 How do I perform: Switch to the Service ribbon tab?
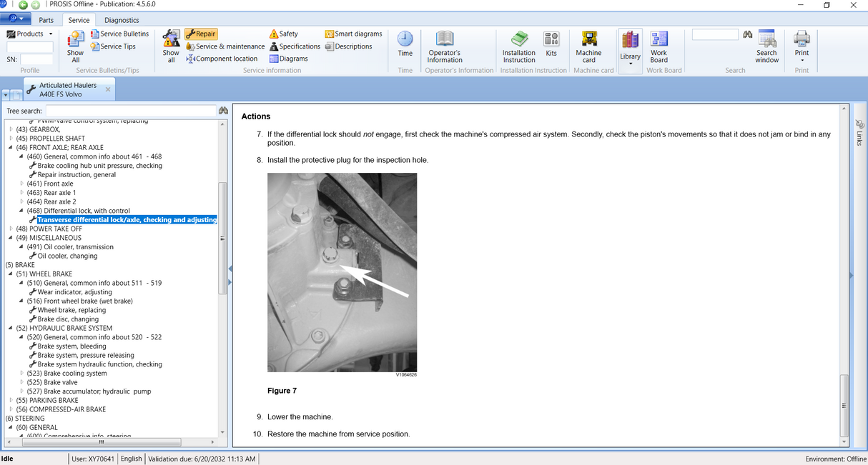click(x=79, y=20)
